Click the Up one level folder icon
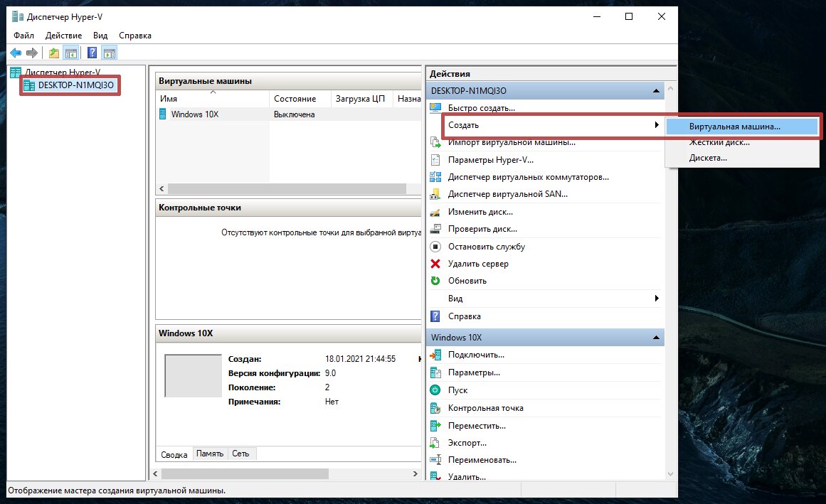The image size is (826, 504). pos(54,53)
